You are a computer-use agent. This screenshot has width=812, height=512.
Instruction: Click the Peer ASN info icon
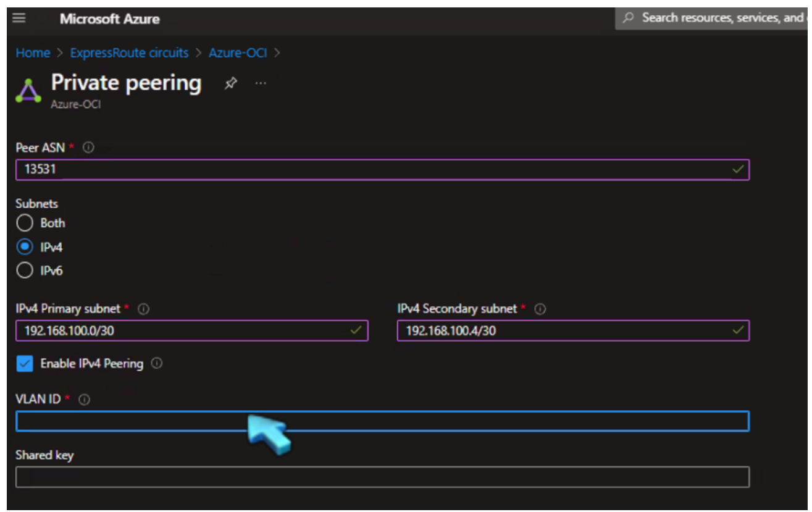pyautogui.click(x=88, y=148)
